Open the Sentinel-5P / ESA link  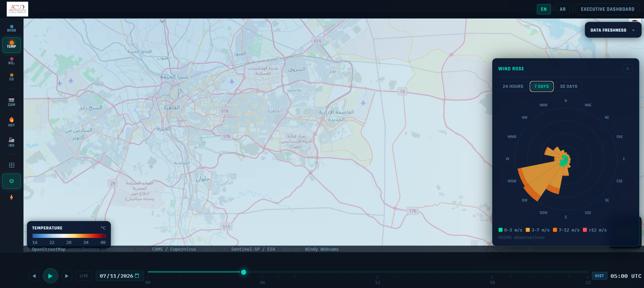[253, 249]
